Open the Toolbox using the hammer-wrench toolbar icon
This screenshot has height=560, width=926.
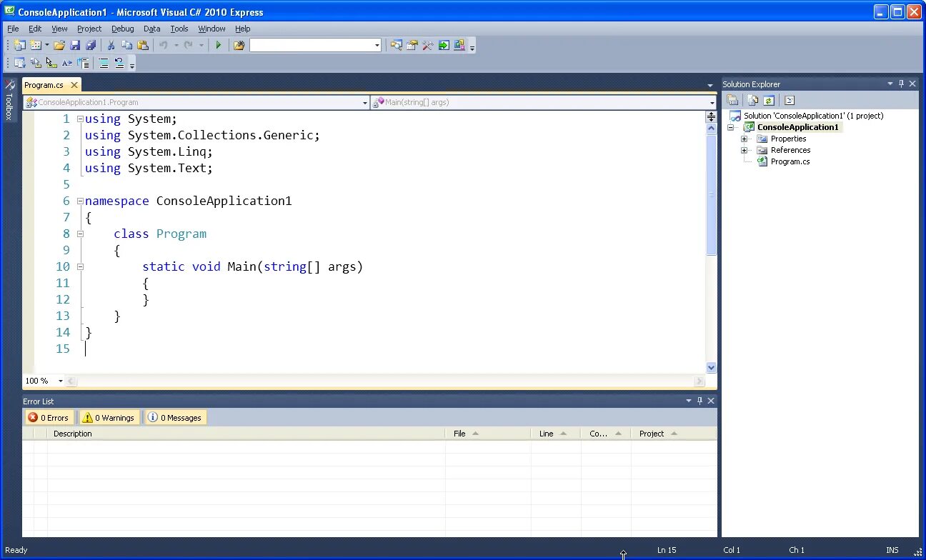(x=428, y=45)
